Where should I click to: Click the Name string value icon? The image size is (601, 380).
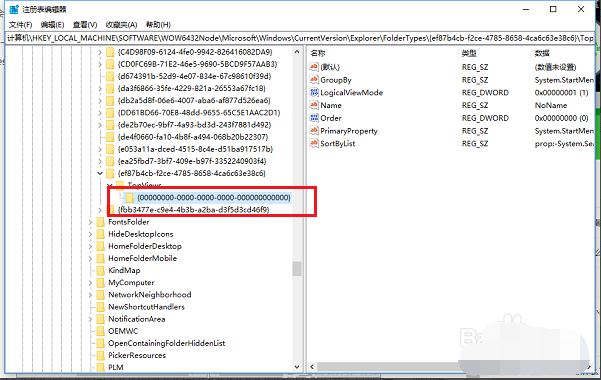pyautogui.click(x=314, y=105)
